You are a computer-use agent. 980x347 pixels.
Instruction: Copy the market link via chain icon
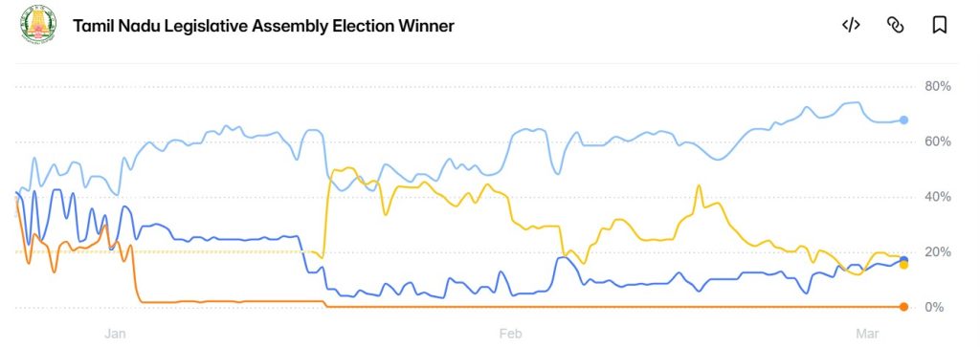pyautogui.click(x=896, y=25)
